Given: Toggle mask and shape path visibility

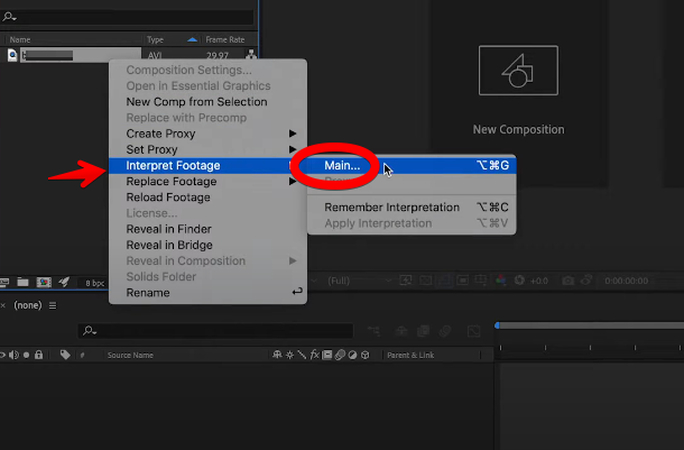Looking at the screenshot, I should [444, 280].
